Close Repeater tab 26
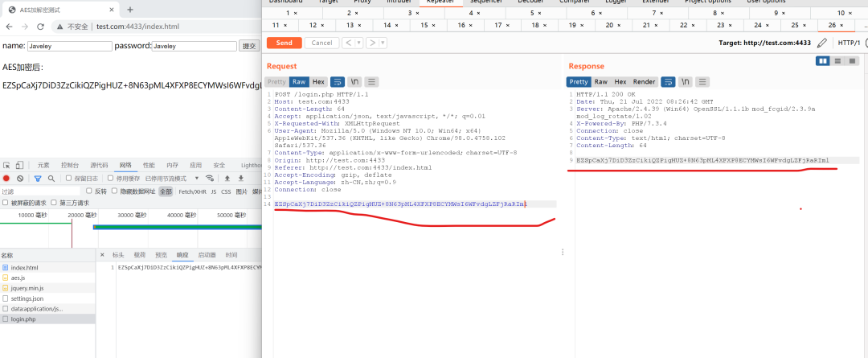The image size is (868, 358). click(x=842, y=26)
